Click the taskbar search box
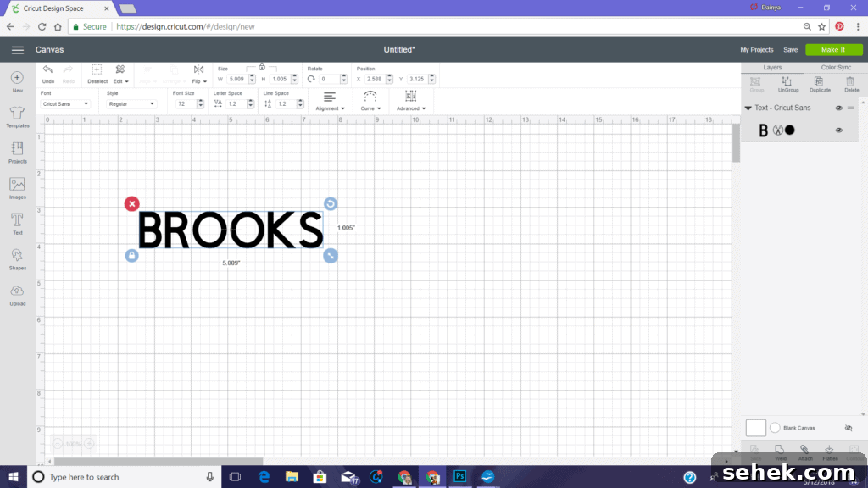 125,477
